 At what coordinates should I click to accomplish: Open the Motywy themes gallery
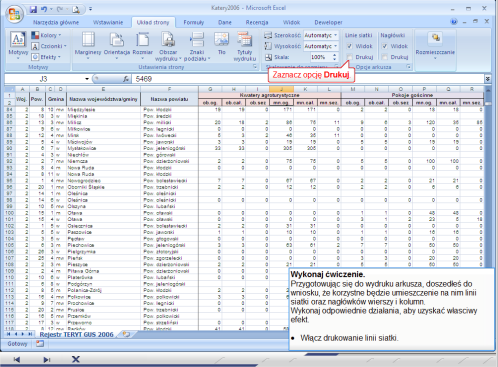[18, 46]
